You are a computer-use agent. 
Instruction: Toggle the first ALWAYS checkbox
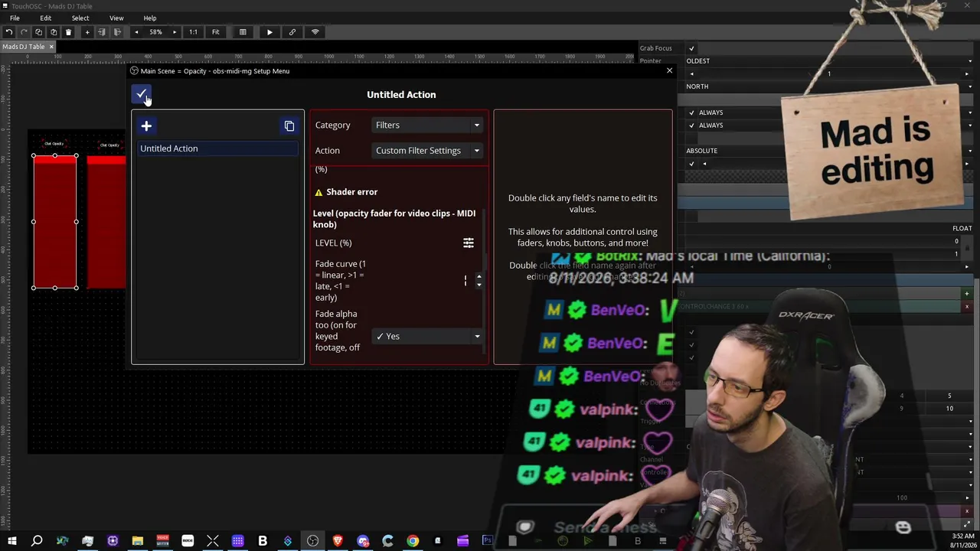691,112
